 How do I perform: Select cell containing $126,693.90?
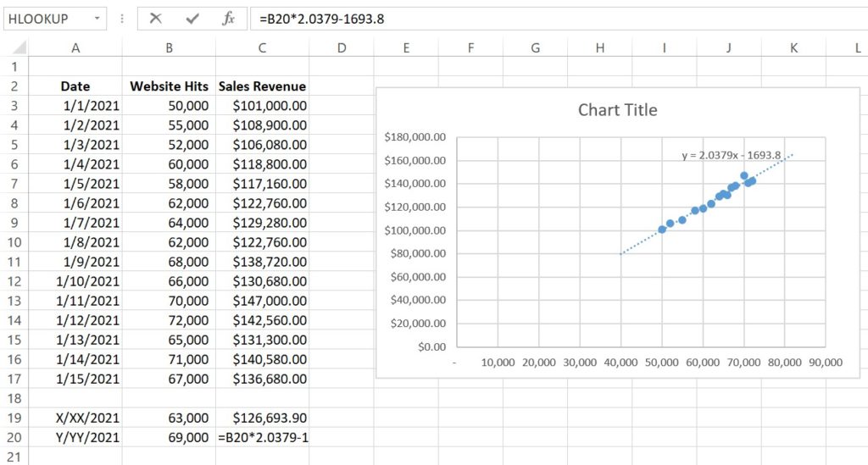point(262,418)
